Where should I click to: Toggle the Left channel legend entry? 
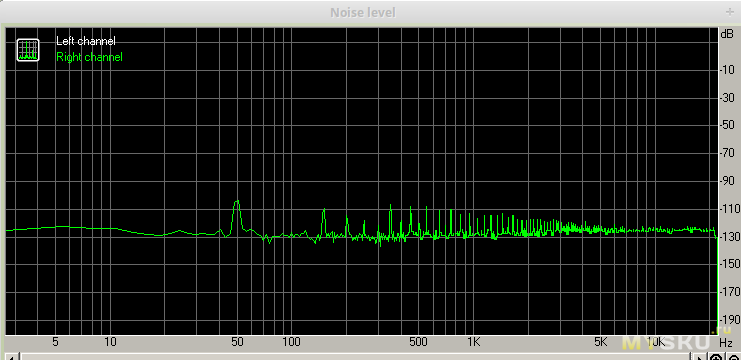click(x=86, y=41)
